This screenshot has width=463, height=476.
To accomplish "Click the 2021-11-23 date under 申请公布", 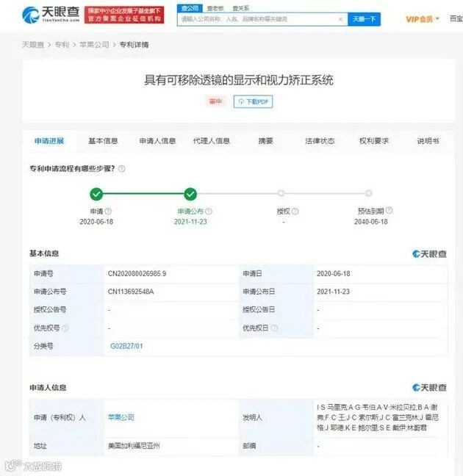I will pyautogui.click(x=190, y=222).
